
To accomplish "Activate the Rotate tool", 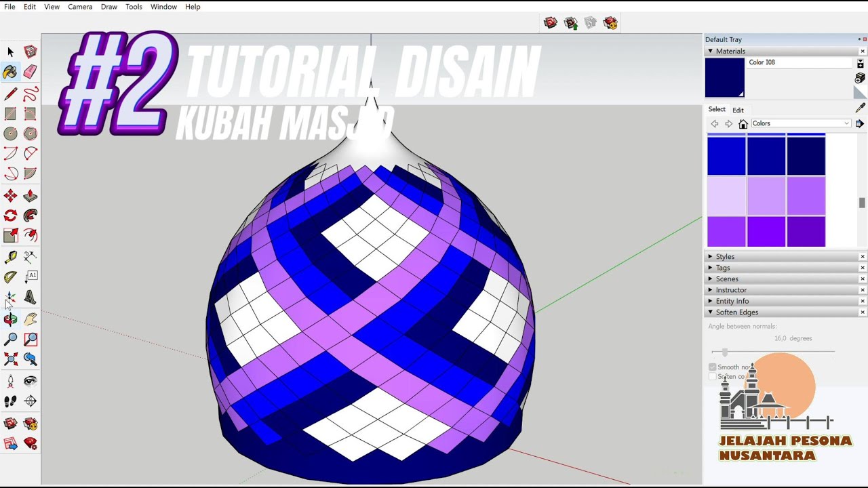I will (10, 216).
